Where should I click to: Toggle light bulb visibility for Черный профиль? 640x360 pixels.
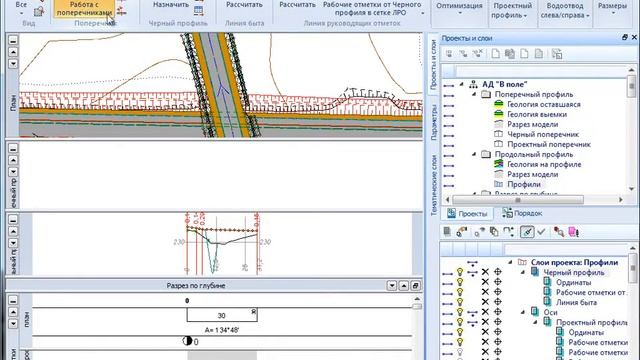tap(460, 272)
